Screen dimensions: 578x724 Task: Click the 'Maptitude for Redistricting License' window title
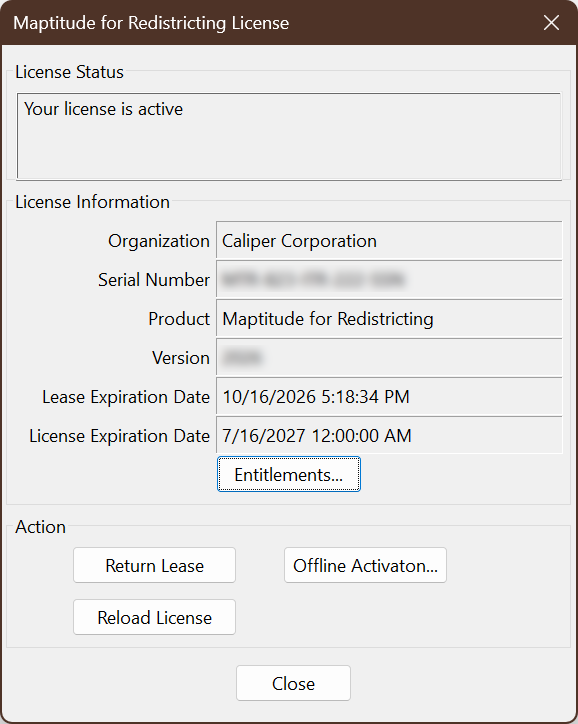point(151,23)
